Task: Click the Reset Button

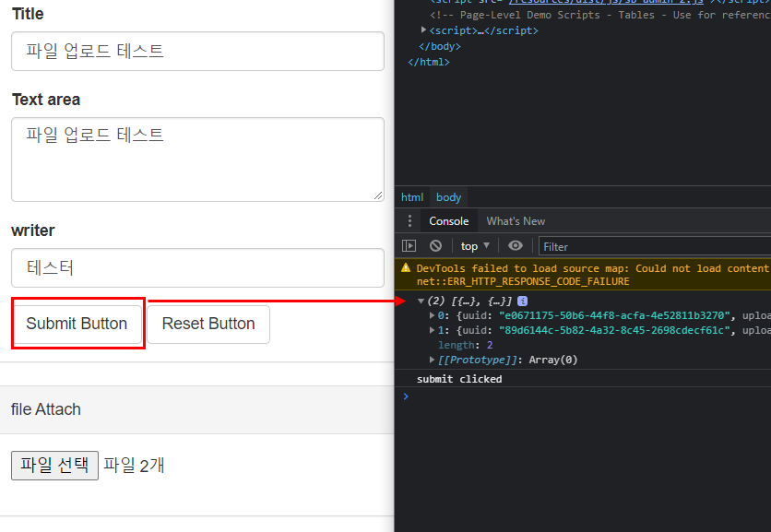Action: click(x=208, y=324)
